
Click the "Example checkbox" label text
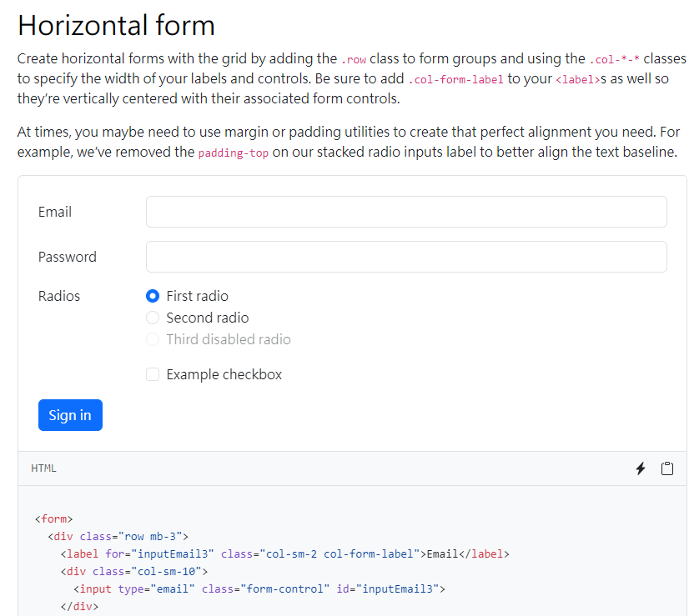click(x=224, y=374)
